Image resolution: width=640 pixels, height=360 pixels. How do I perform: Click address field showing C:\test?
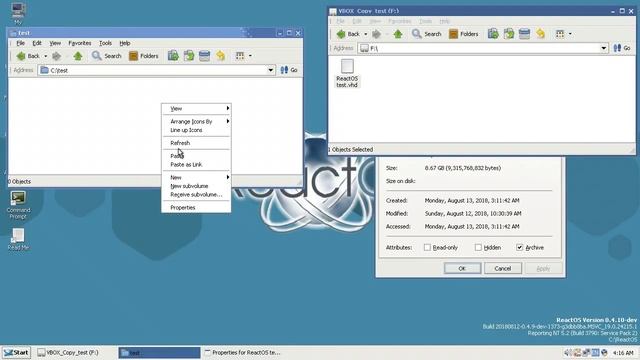(x=156, y=70)
